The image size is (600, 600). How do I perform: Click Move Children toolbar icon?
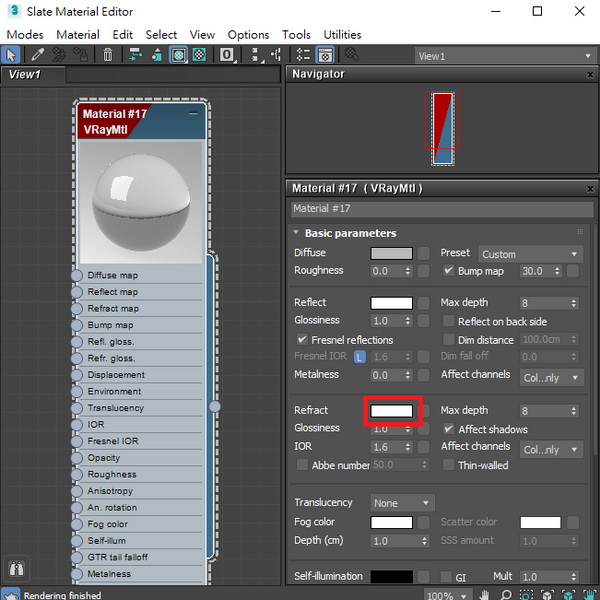135,55
